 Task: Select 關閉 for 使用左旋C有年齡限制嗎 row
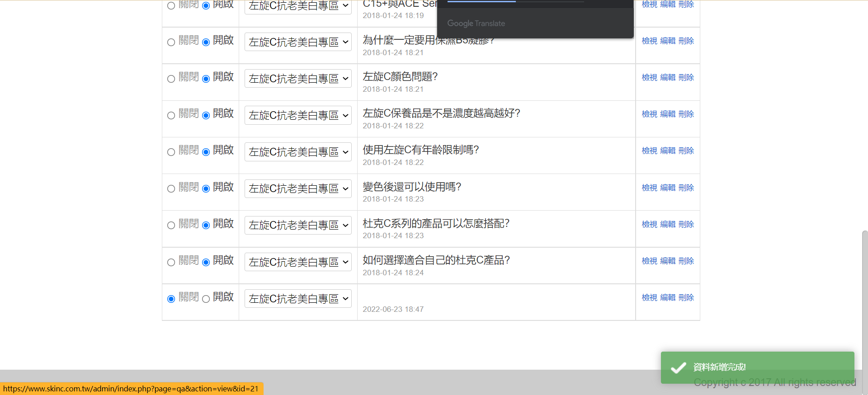(171, 152)
